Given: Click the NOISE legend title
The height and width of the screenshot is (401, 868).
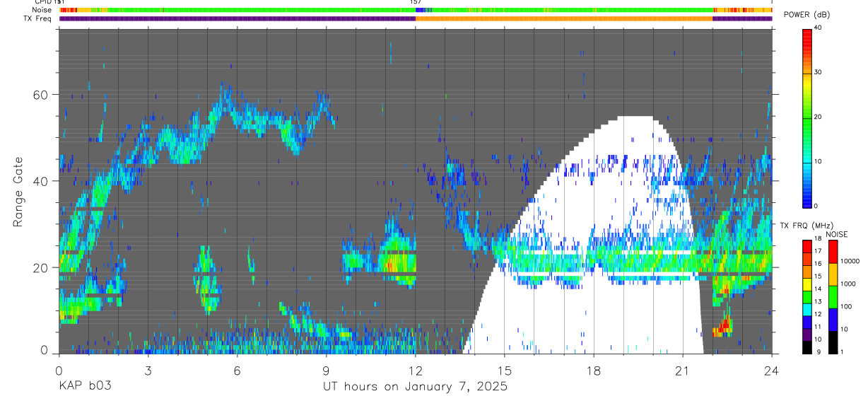Looking at the screenshot, I should click(837, 234).
